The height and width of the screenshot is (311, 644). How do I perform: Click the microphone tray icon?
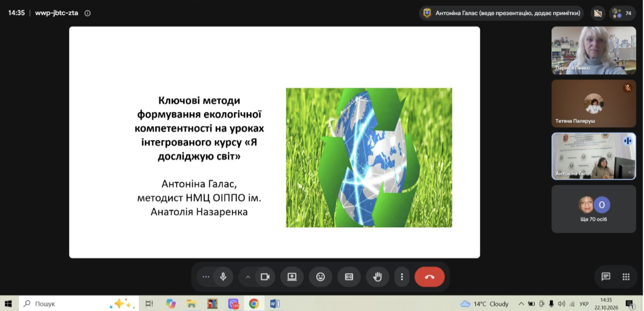551,304
